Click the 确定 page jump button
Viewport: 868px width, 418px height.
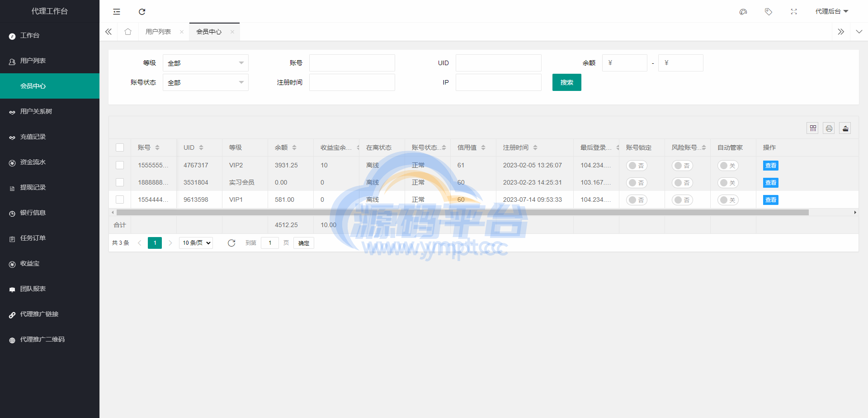304,243
